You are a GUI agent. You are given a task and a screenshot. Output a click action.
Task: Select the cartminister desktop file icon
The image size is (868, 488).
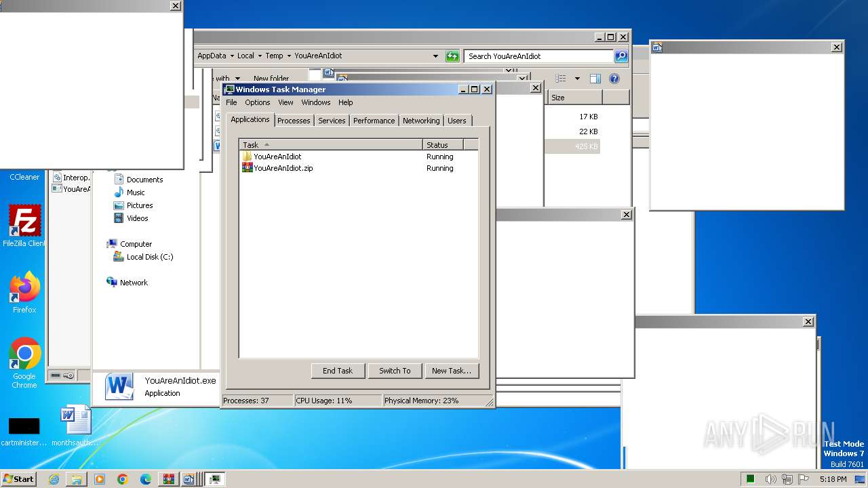coord(24,432)
